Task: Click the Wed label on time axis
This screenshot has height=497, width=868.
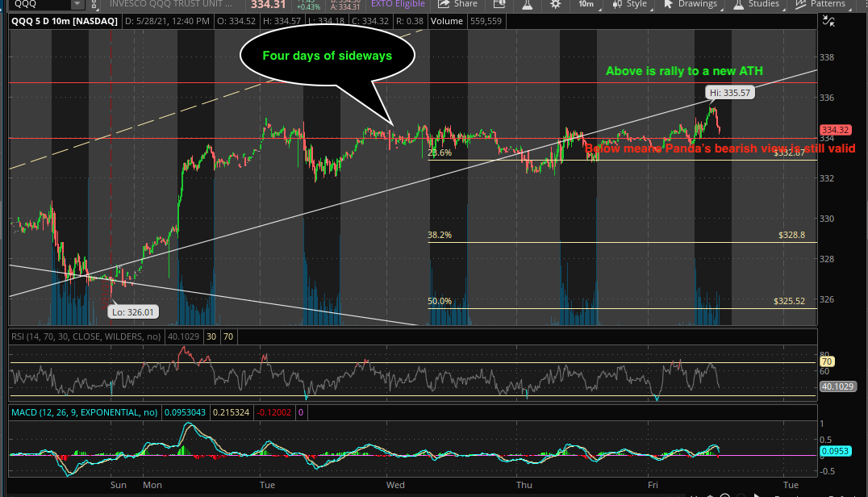Action: point(395,485)
